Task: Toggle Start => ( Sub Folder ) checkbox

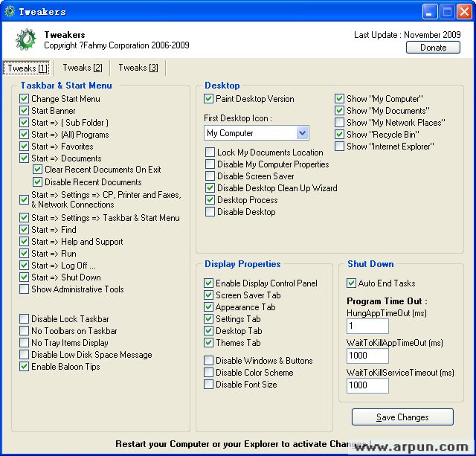Action: pos(24,122)
